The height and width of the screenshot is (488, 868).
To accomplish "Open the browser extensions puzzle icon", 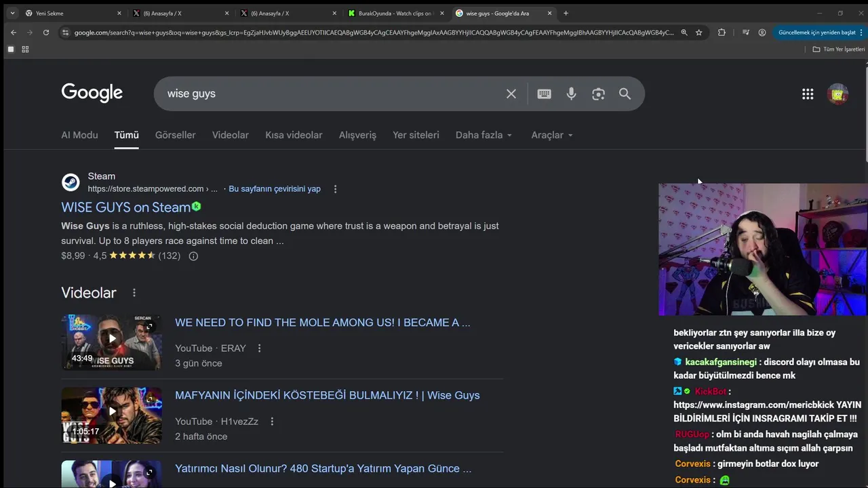I will [x=722, y=32].
